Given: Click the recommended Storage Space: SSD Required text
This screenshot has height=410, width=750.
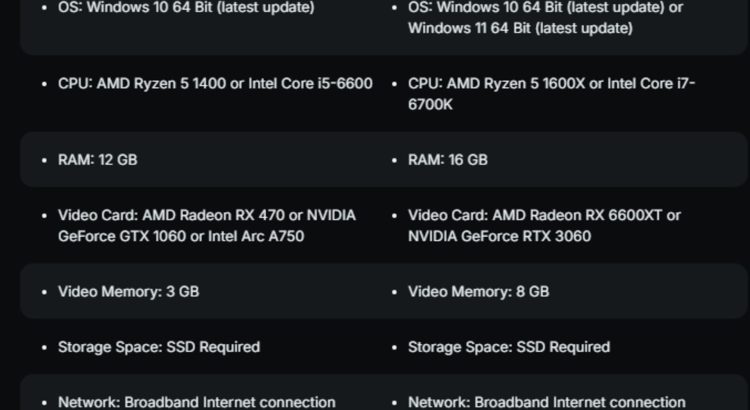Looking at the screenshot, I should click(509, 347).
